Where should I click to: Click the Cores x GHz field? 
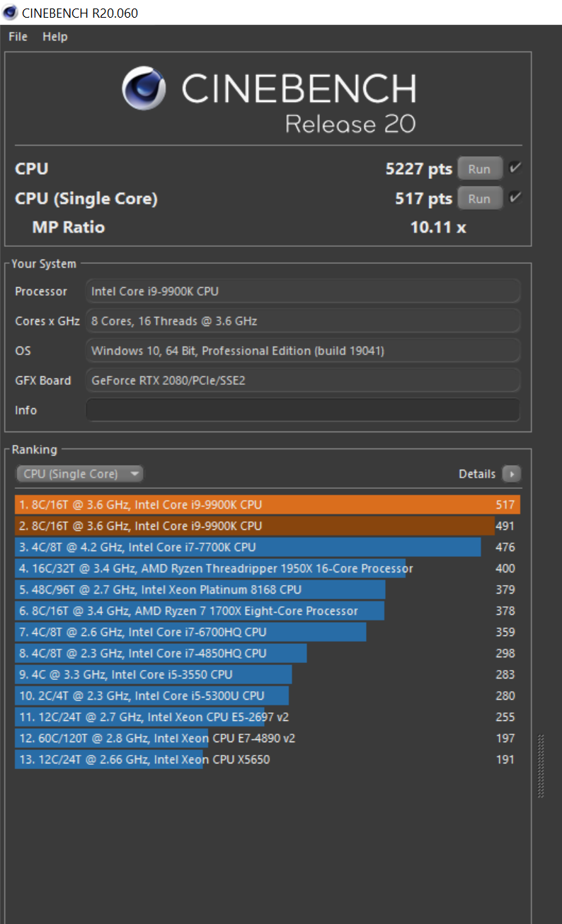click(303, 321)
